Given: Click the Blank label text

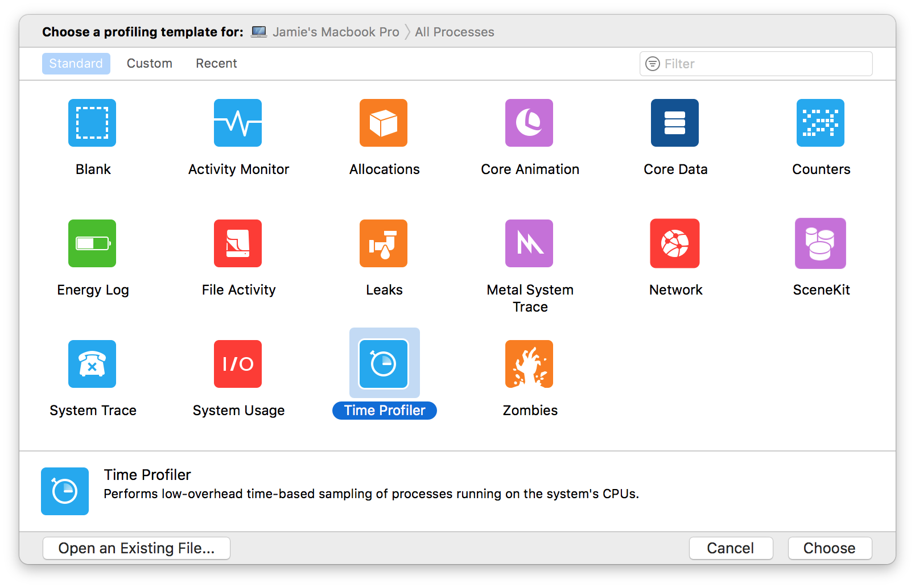Looking at the screenshot, I should pos(93,169).
